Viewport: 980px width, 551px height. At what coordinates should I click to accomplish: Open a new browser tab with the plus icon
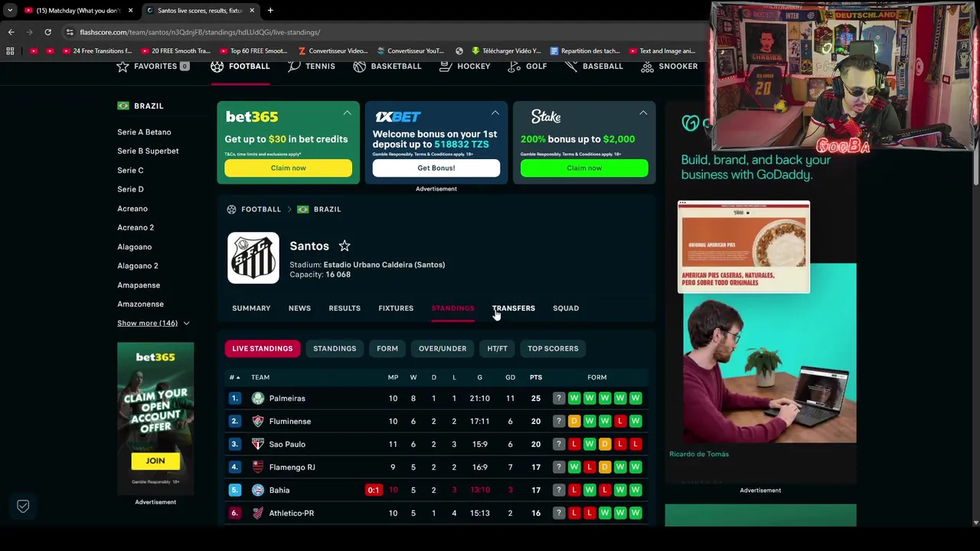[x=270, y=11]
